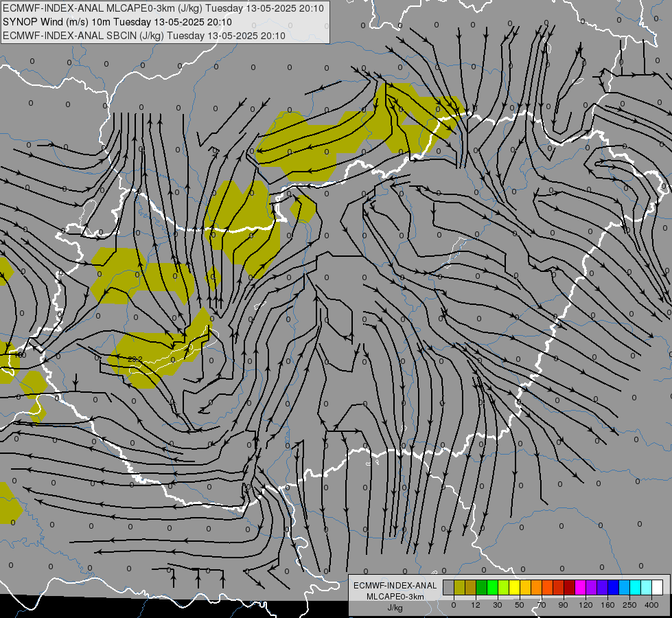Click the 160 tick label on legend scale
The image size is (672, 618).
click(x=607, y=605)
